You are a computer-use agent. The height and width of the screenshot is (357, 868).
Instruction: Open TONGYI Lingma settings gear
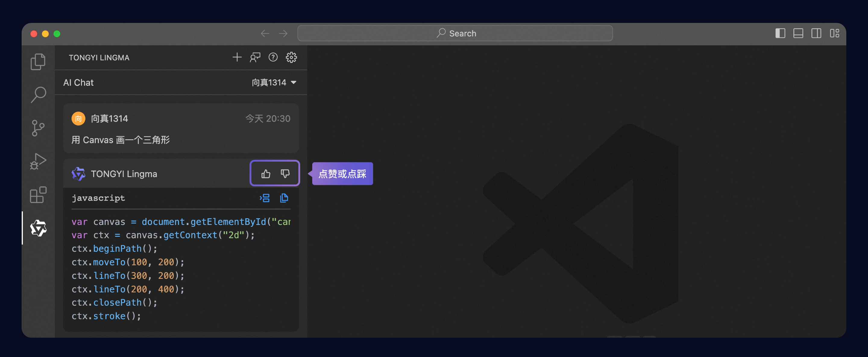click(291, 57)
